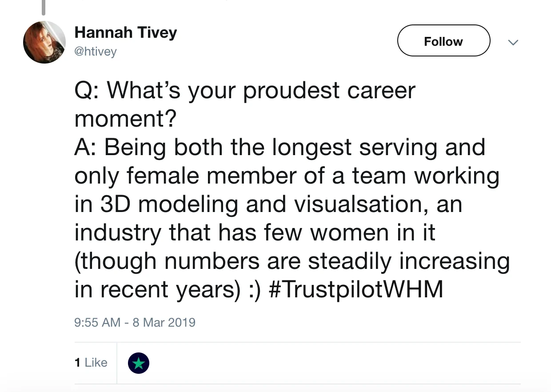Viewport: 551px width, 392px height.
Task: View the 1 Like list
Action: 91,363
